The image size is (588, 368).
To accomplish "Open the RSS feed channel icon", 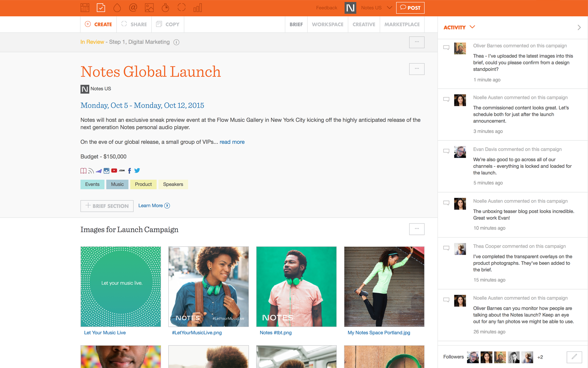I will pos(91,171).
